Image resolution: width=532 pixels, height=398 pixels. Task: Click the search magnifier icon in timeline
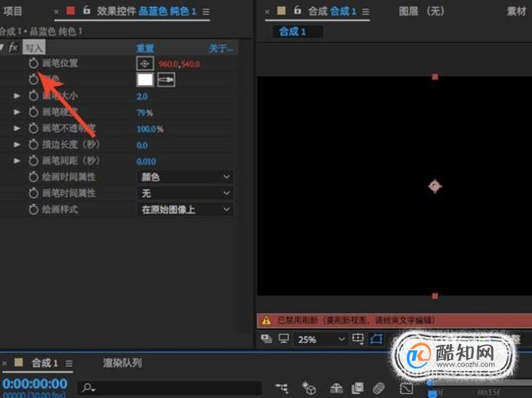pyautogui.click(x=88, y=388)
